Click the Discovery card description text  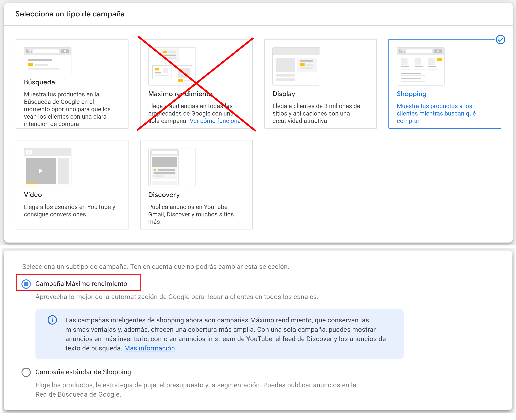[x=191, y=214]
